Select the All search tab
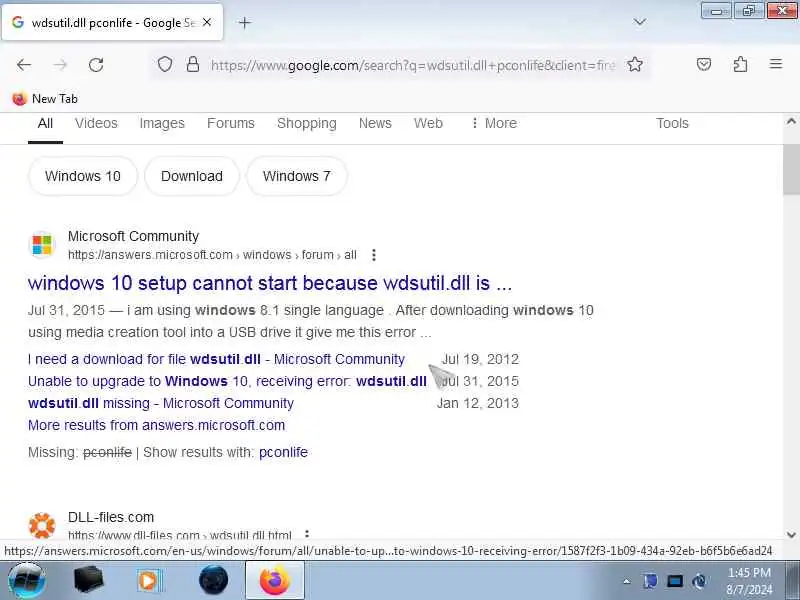 tap(45, 123)
